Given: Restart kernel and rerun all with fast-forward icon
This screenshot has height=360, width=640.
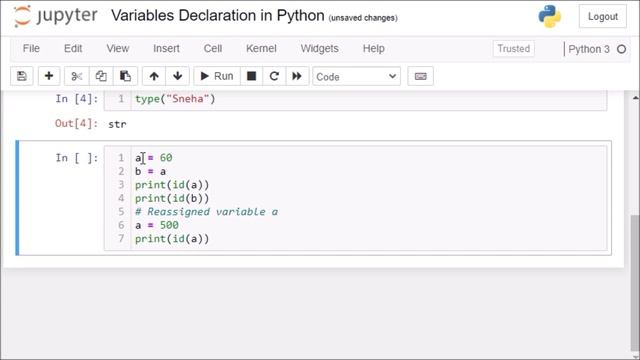Looking at the screenshot, I should [x=297, y=76].
